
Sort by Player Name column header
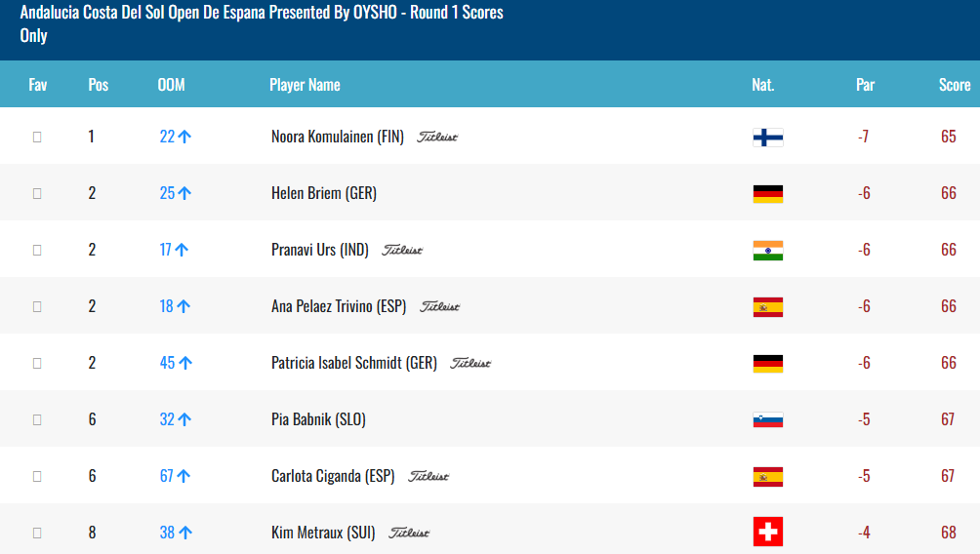(305, 85)
